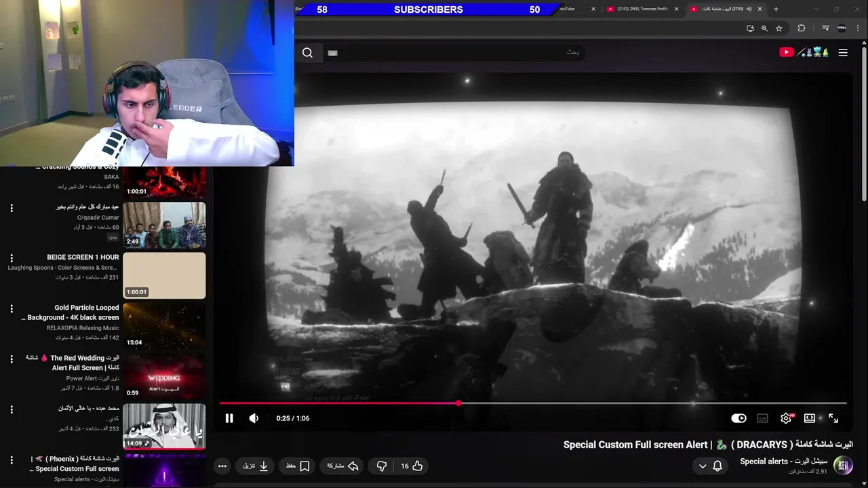Viewport: 868px width, 488px height.
Task: Open the YouTube hamburger guide menu
Action: (x=843, y=52)
